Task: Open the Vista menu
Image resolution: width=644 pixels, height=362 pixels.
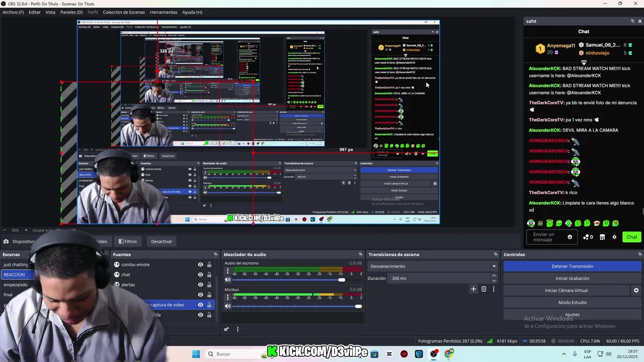Action: click(50, 12)
